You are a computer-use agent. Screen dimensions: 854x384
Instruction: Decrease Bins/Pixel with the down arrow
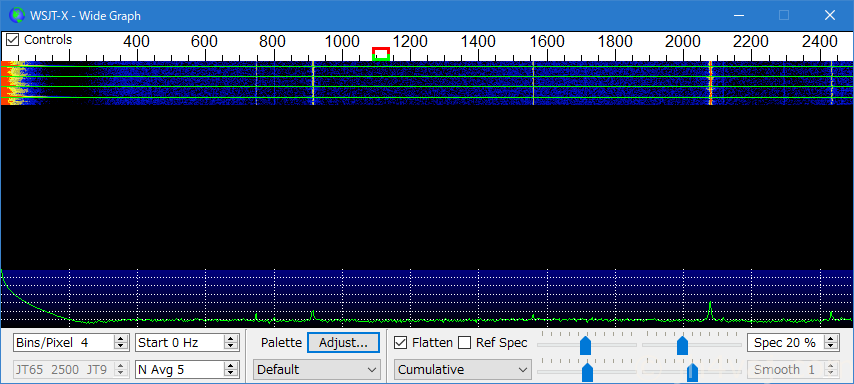[120, 346]
